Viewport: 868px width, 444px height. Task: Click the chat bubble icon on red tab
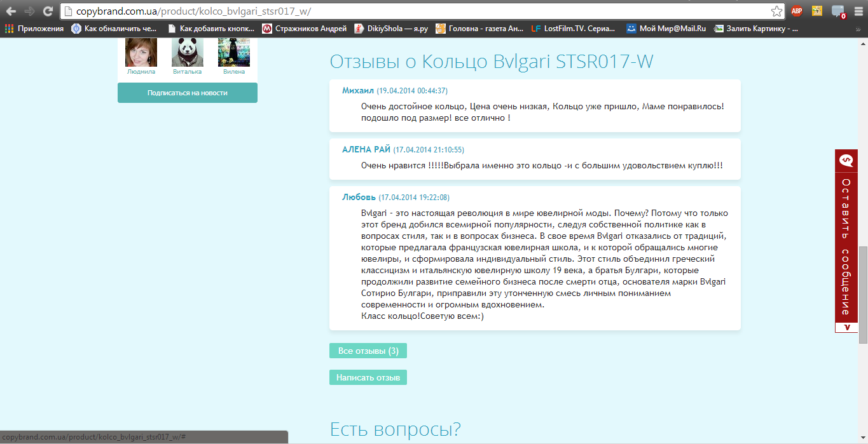(x=846, y=161)
